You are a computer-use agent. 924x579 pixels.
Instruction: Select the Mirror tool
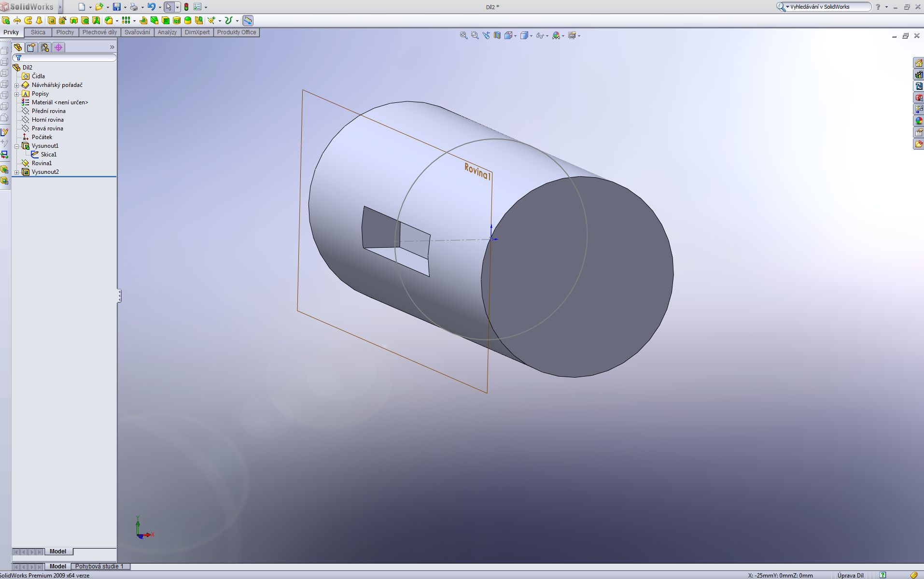199,20
